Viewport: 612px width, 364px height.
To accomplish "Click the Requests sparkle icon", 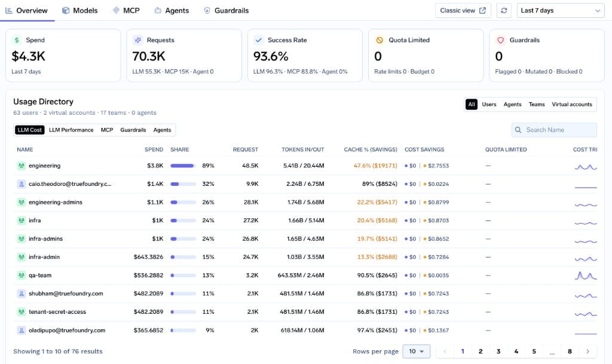I will 138,40.
